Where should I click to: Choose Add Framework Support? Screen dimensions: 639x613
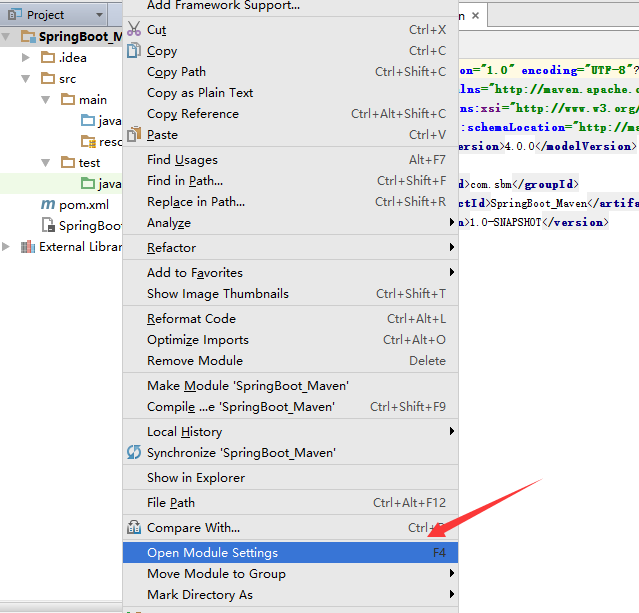(x=290, y=6)
